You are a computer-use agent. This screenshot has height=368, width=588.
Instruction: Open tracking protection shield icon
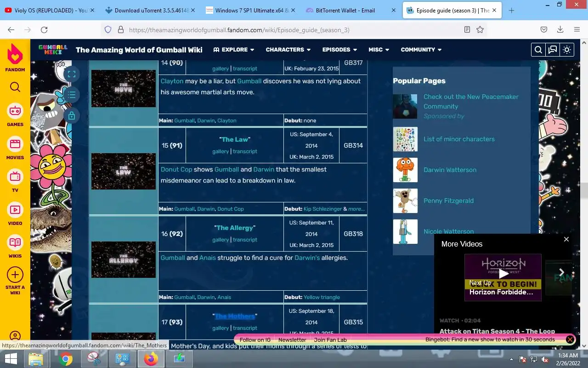[108, 29]
